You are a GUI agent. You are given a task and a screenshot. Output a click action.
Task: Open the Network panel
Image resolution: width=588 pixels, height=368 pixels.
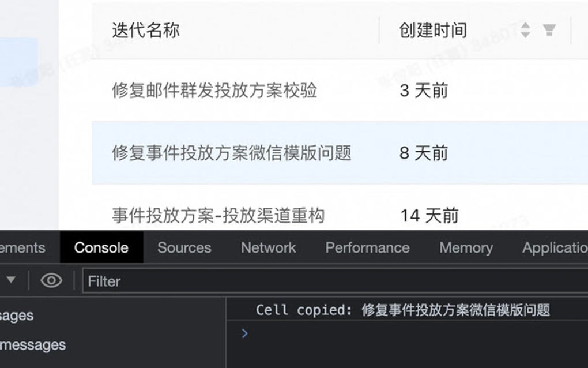[267, 247]
